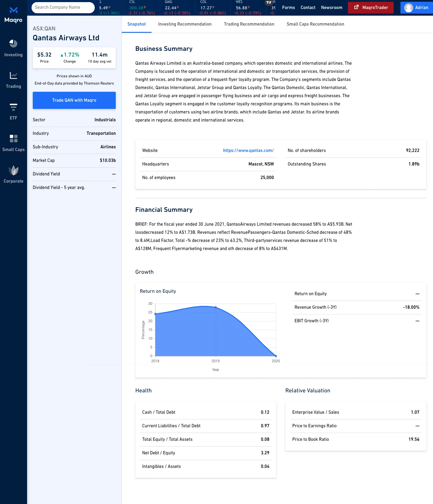Click the Financial Summary heading
Viewport: 433px width, 504px height.
point(164,210)
